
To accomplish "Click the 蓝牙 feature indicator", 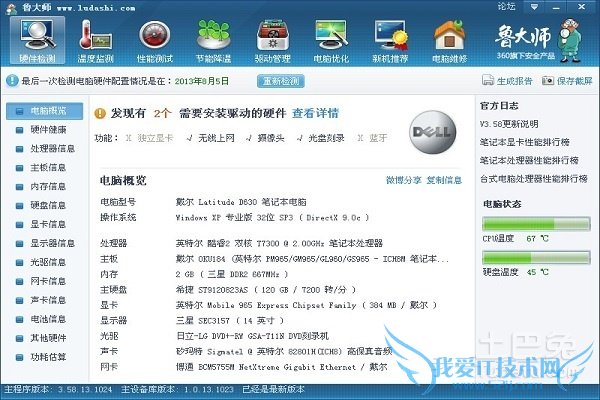I will point(372,138).
